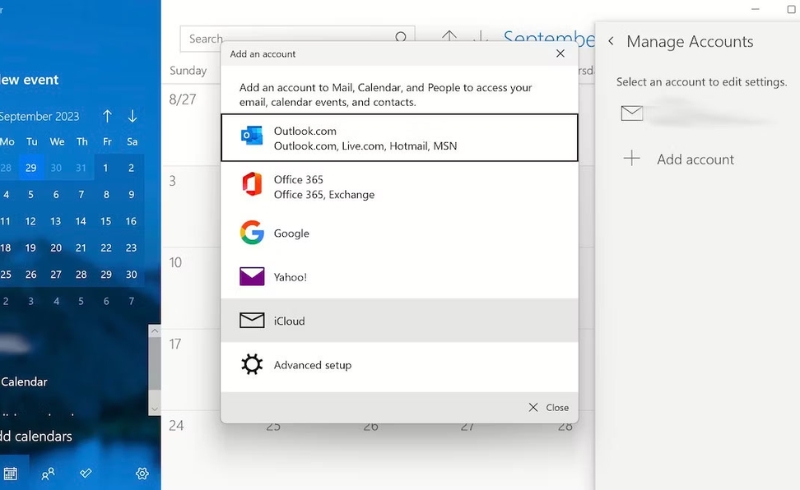This screenshot has width=800, height=490.
Task: Open the To Do checkmark icon
Action: (86, 473)
